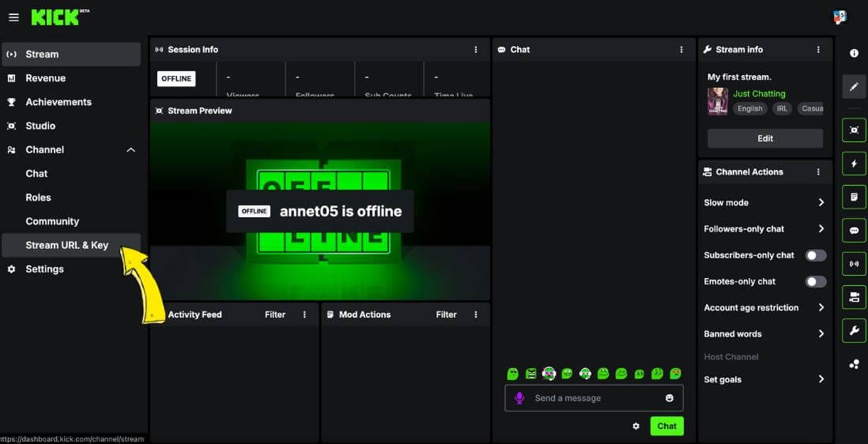868x444 pixels.
Task: Open chat settings gear icon
Action: (x=636, y=427)
